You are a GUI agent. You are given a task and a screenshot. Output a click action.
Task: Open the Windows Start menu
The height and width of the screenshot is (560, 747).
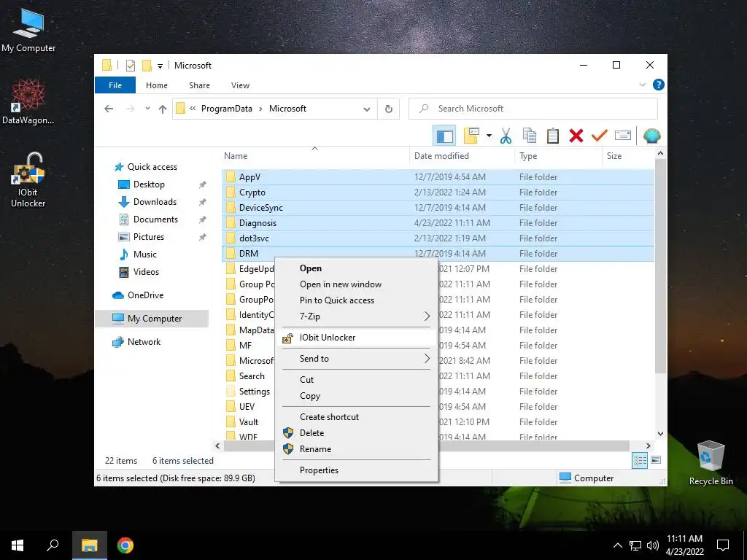[x=18, y=545]
